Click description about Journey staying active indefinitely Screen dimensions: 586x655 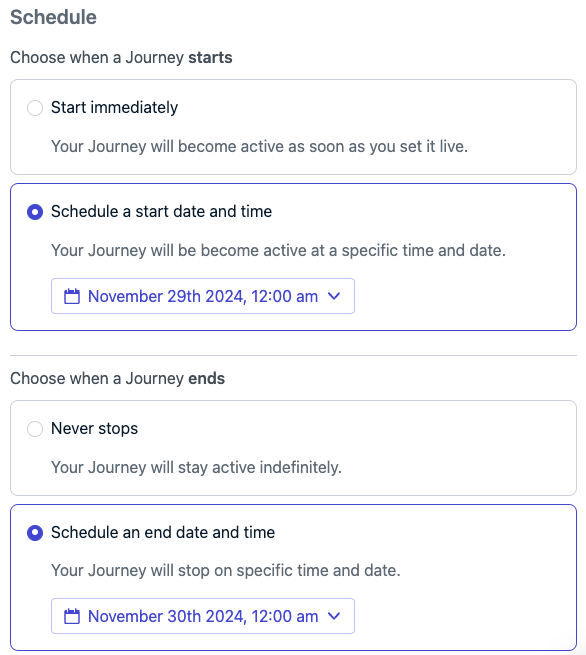tap(196, 467)
